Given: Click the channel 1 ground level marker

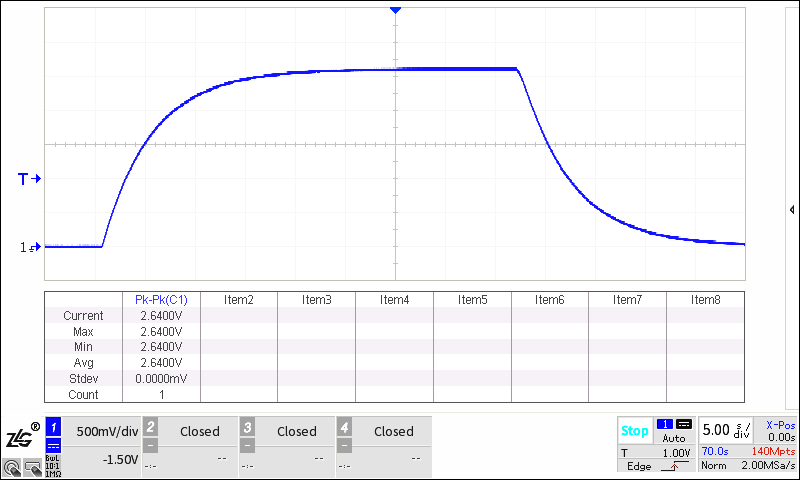Looking at the screenshot, I should pyautogui.click(x=30, y=247).
